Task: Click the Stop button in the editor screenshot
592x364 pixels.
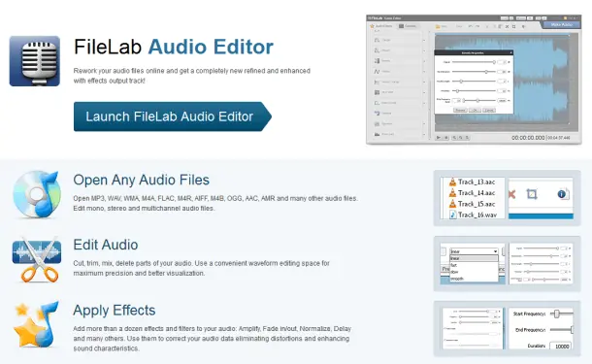Action: point(445,138)
